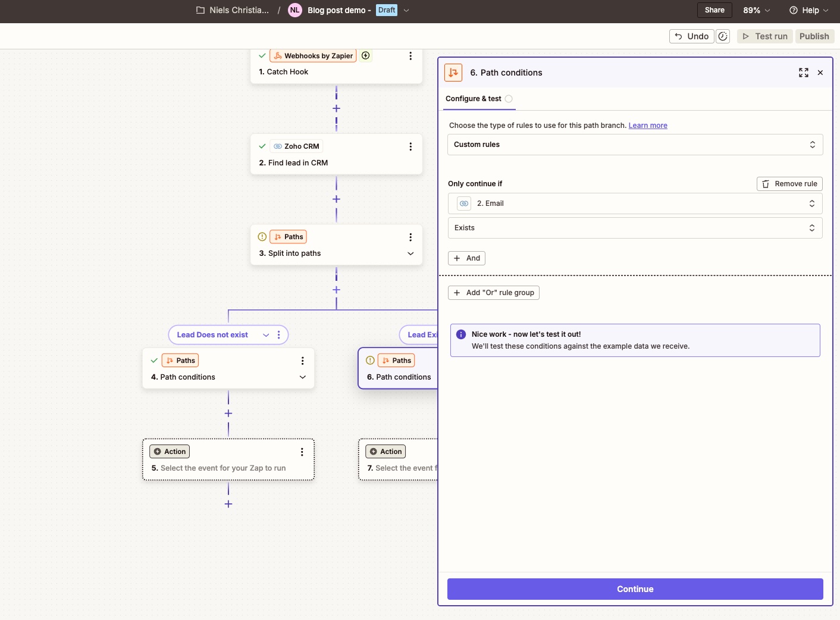Image resolution: width=840 pixels, height=620 pixels.
Task: Open the Learn more link about path rules
Action: (648, 125)
